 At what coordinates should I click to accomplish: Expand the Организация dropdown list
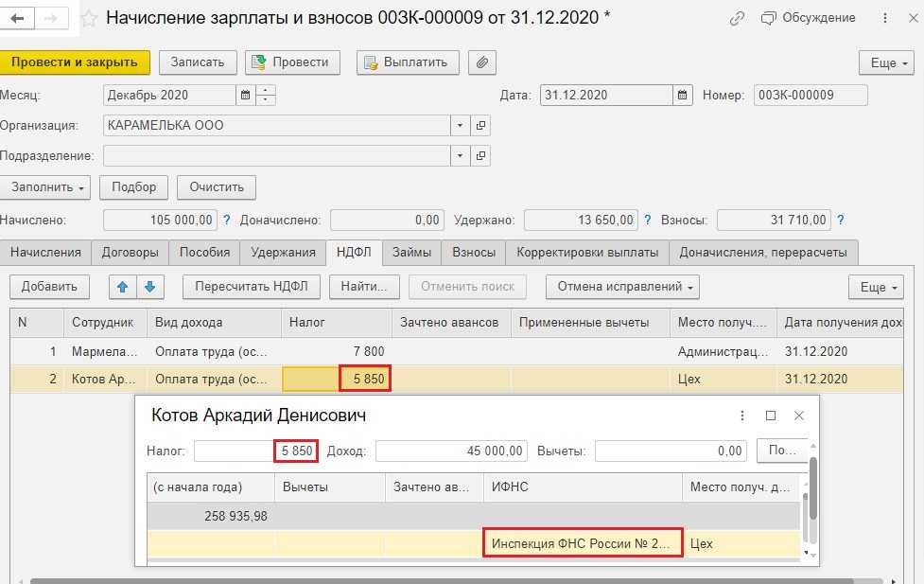coord(460,126)
